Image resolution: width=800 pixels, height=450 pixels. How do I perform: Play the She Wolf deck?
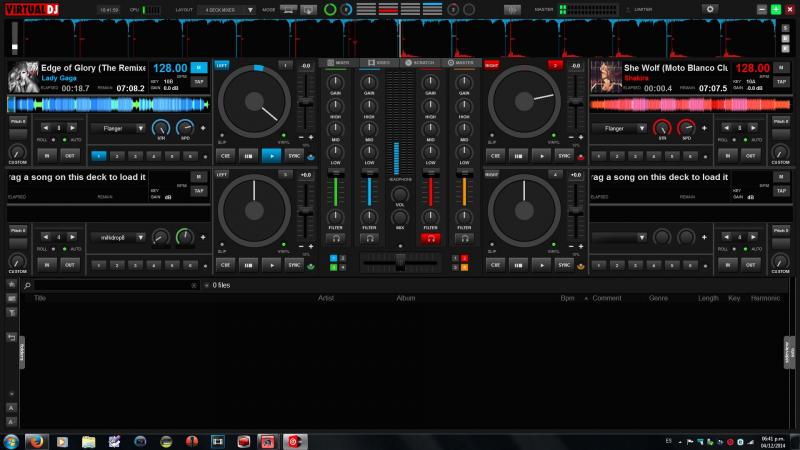(x=541, y=156)
